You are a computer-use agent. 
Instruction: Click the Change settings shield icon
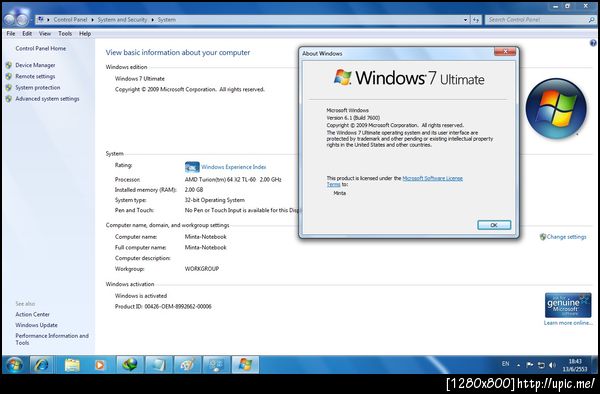tap(543, 237)
